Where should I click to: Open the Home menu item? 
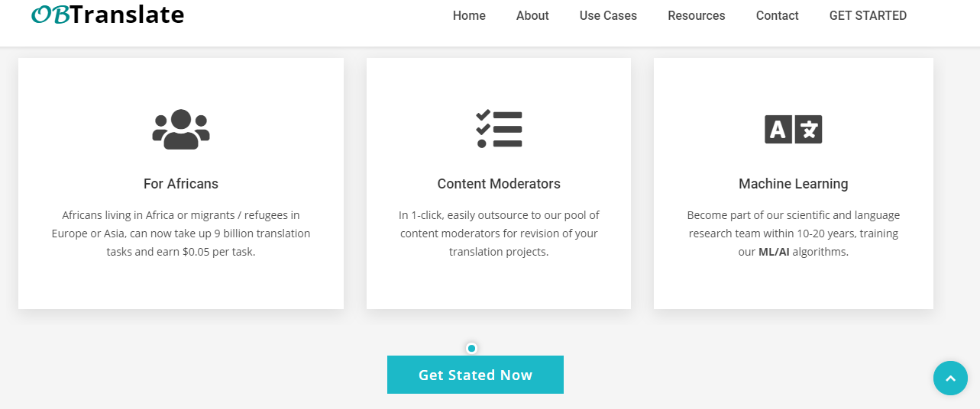point(469,15)
